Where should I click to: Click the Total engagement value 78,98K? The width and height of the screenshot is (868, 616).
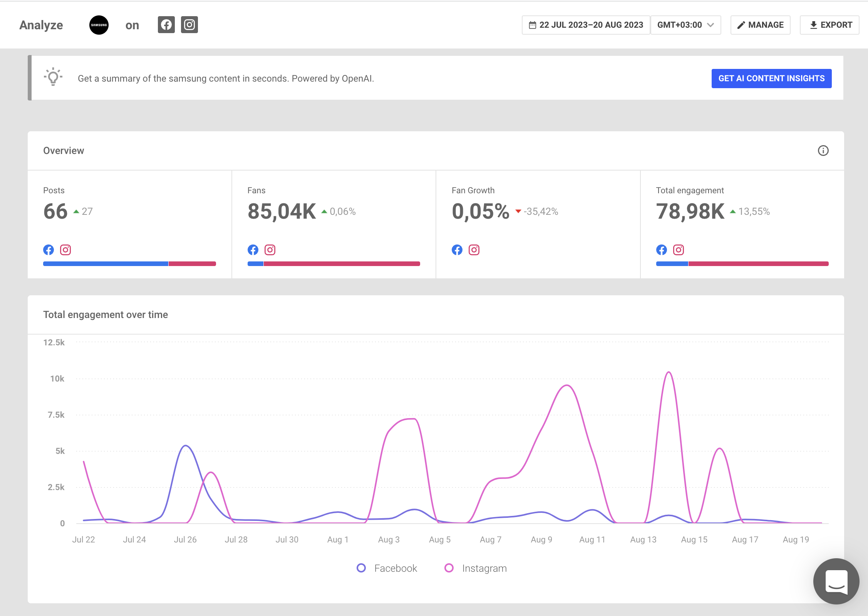point(690,211)
